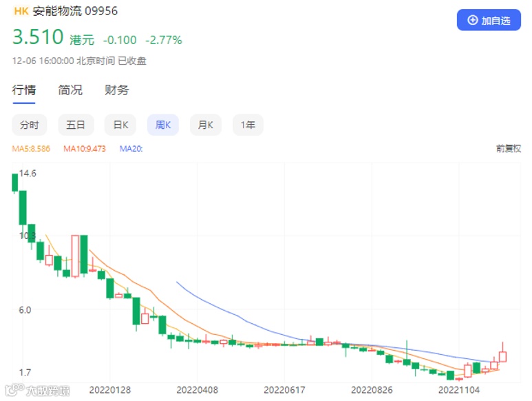Click the 20220617 date axis label

(x=284, y=390)
